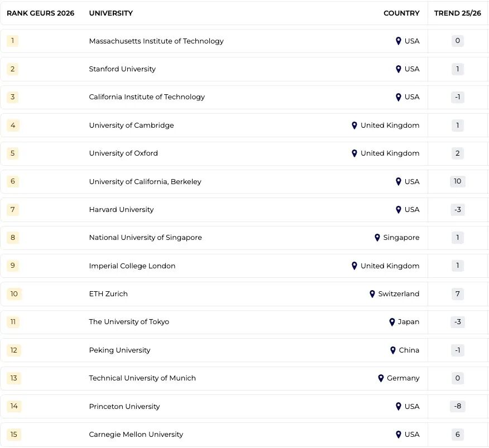This screenshot has height=448, width=489.
Task: Click the location pin beside Singapore
Action: (377, 238)
